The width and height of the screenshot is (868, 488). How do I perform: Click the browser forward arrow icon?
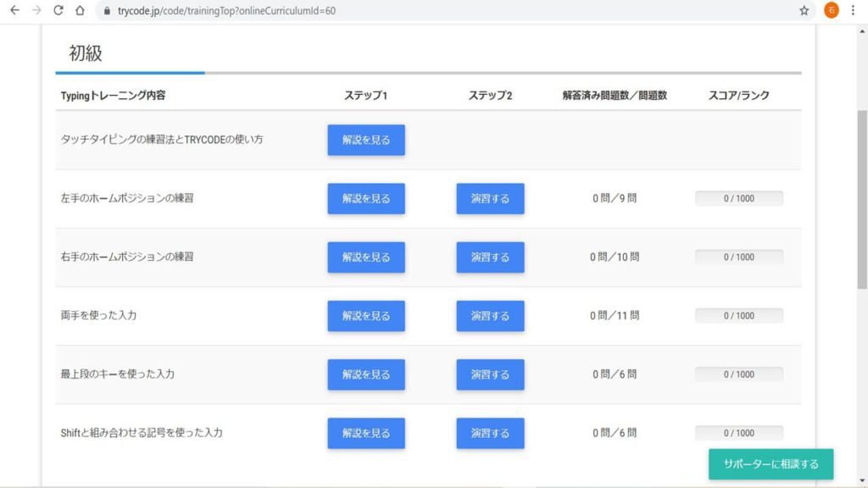tap(36, 11)
